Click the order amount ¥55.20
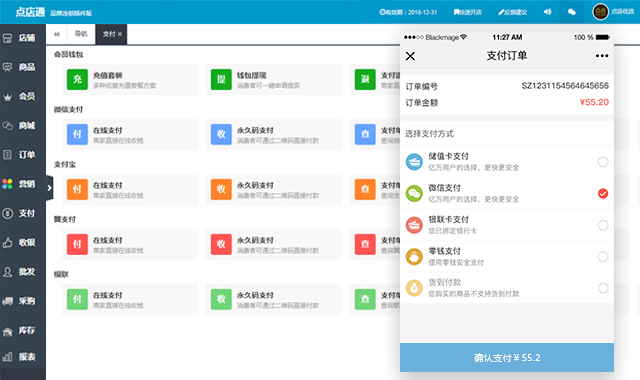This screenshot has height=380, width=640. point(594,102)
